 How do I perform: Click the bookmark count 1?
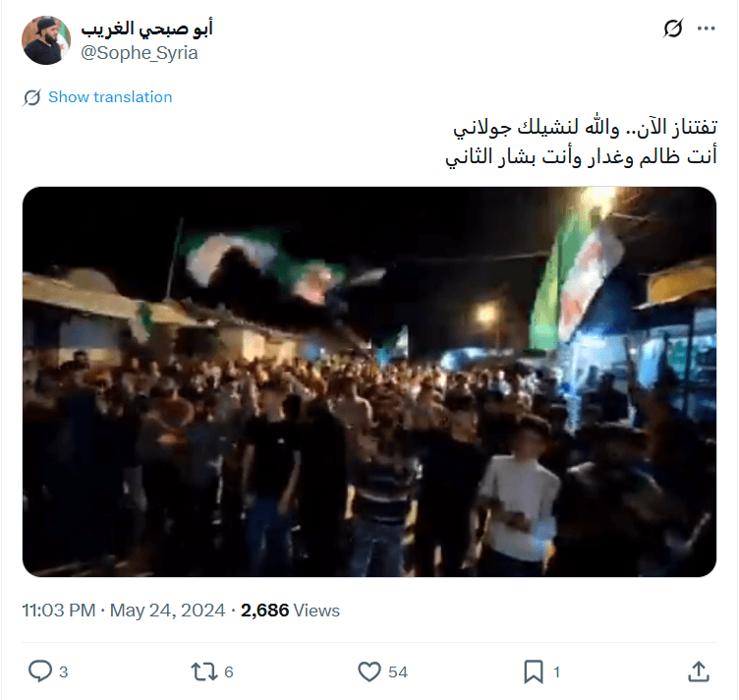click(x=556, y=671)
